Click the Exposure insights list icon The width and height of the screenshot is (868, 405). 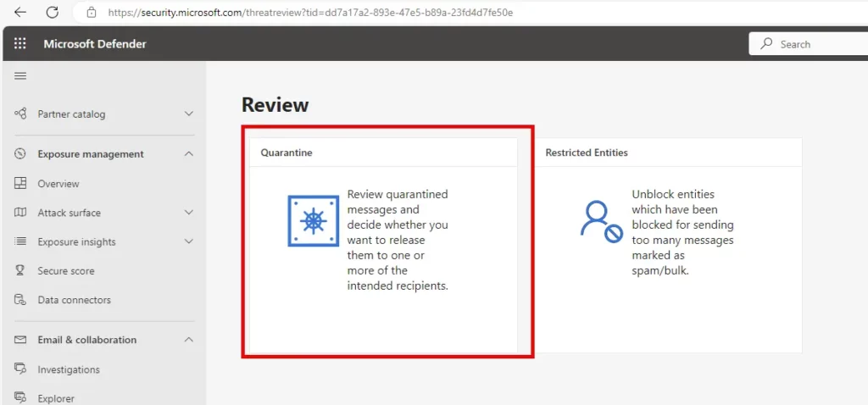click(20, 241)
